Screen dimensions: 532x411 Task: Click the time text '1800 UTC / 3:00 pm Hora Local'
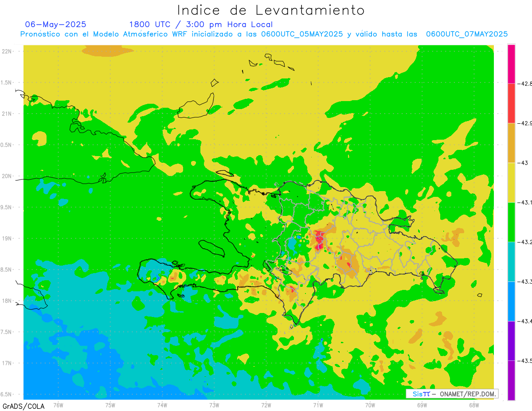[x=201, y=24]
